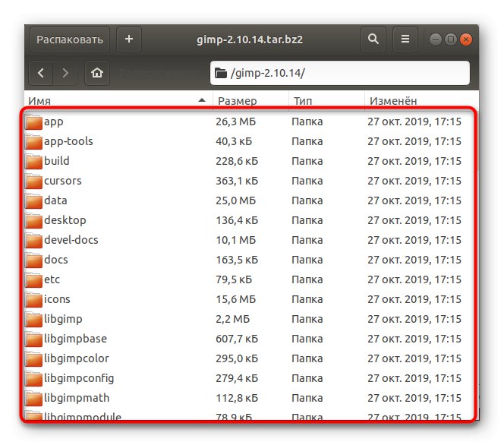The image size is (504, 445).
Task: Click the 295,0 кБ size value
Action: coord(237,358)
